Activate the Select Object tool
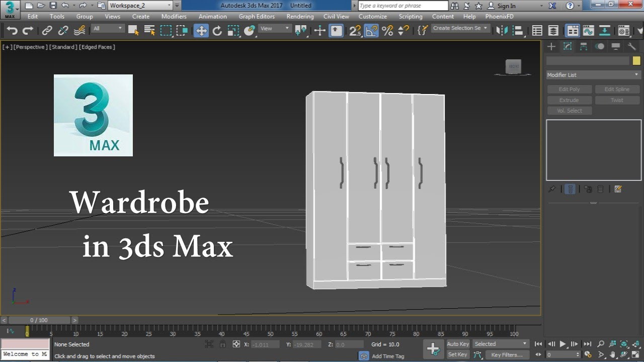This screenshot has height=362, width=644. point(133,31)
